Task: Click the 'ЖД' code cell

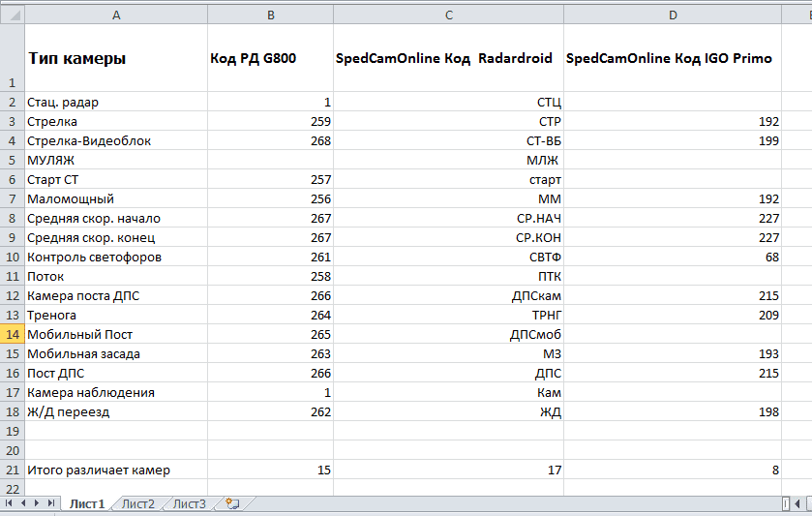Action: [448, 411]
